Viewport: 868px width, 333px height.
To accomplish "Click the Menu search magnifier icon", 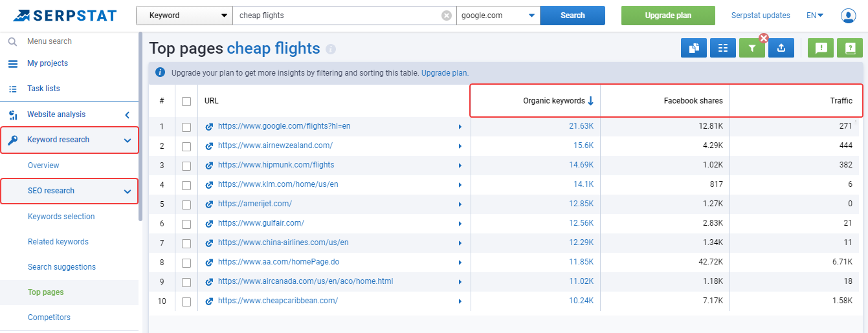I will click(x=12, y=41).
